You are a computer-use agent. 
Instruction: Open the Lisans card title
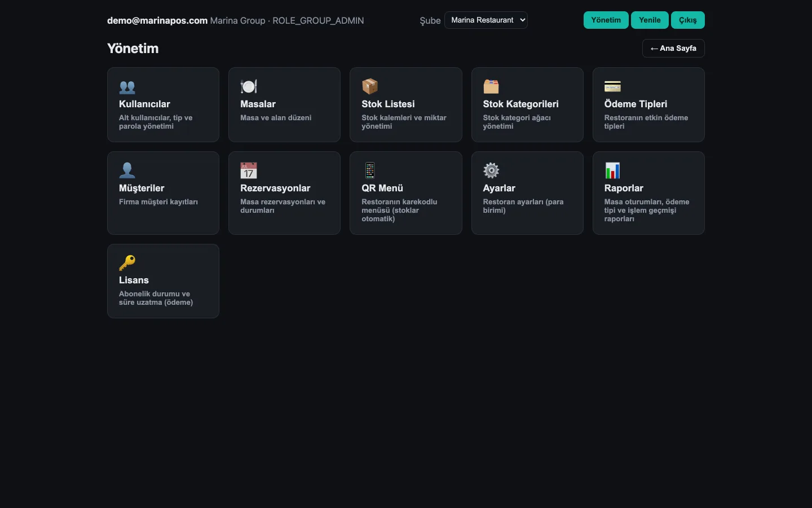(134, 280)
